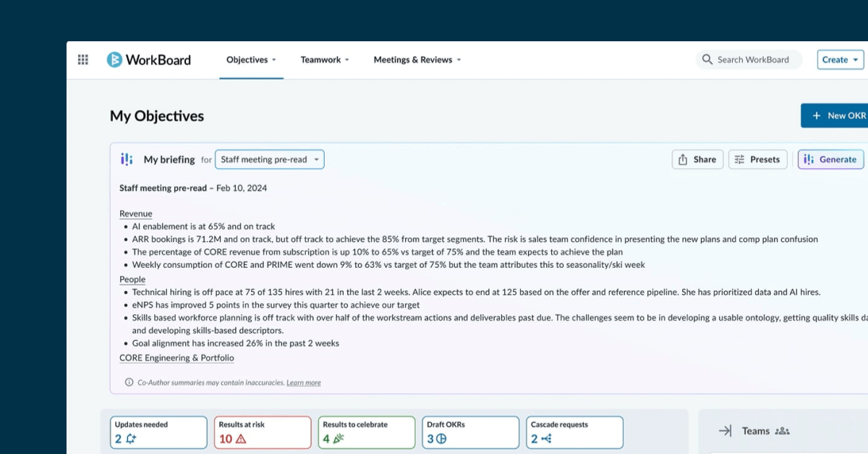Click the Updates needed bell icon
868x454 pixels.
coord(131,439)
